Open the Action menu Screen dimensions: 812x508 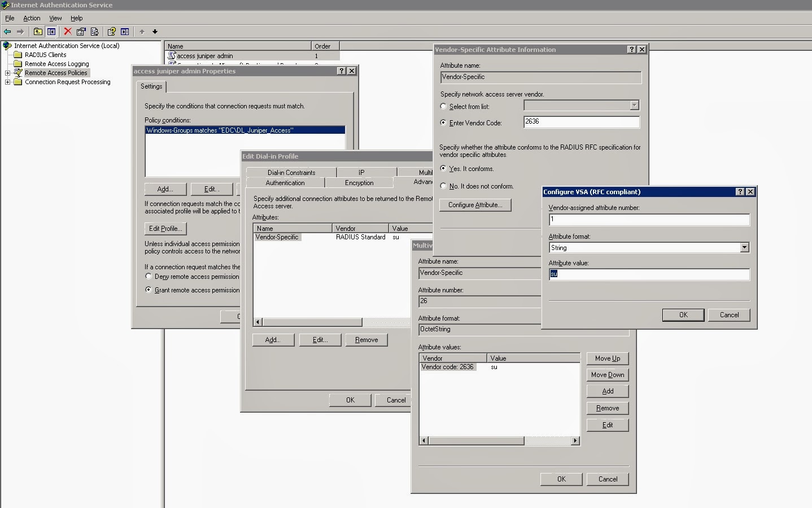[x=31, y=18]
